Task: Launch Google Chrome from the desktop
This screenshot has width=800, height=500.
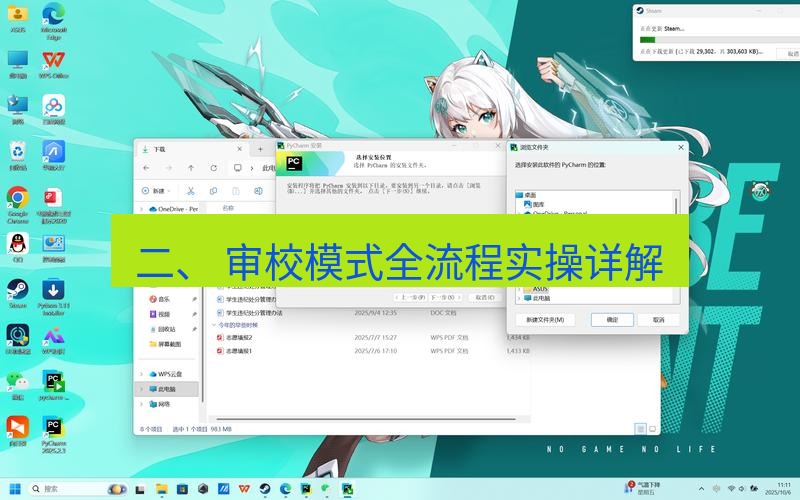Action: pyautogui.click(x=18, y=204)
